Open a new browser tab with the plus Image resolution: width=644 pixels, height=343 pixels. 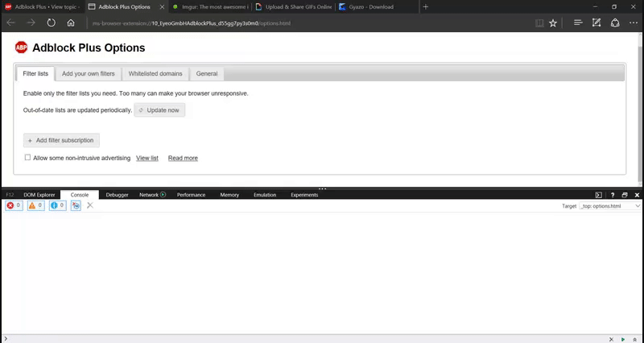[426, 6]
